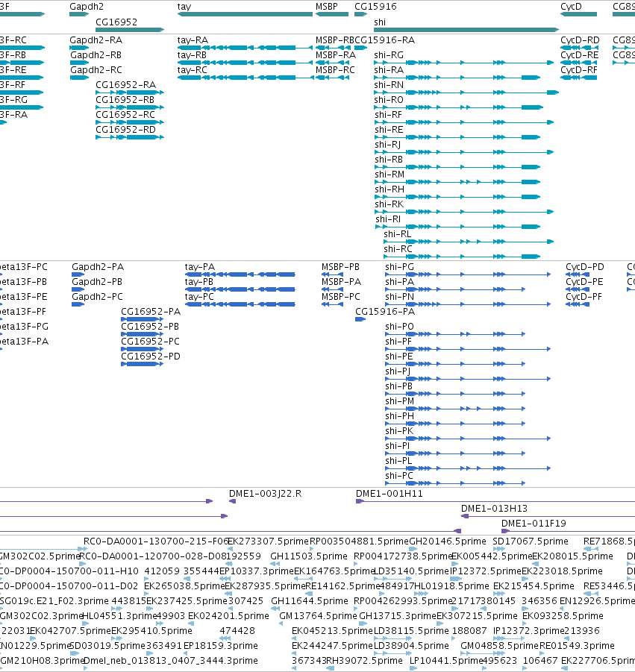Viewport: 635px width, 672px height.
Task: Open EST GM04858.5prime label
Action: [x=499, y=645]
